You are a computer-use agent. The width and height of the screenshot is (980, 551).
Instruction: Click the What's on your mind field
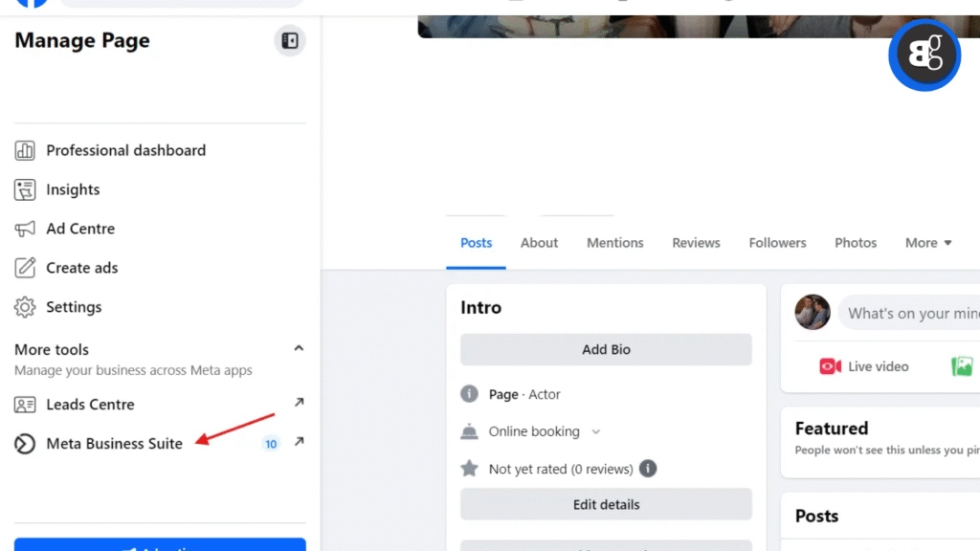911,313
